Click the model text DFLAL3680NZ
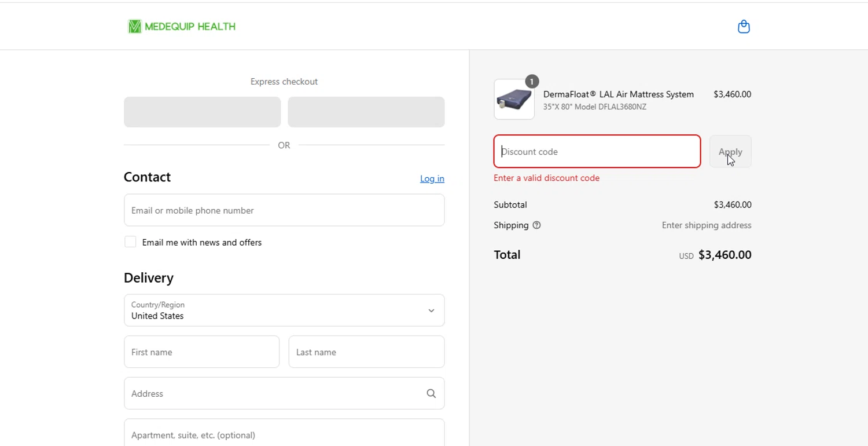This screenshot has width=868, height=446. coord(595,107)
